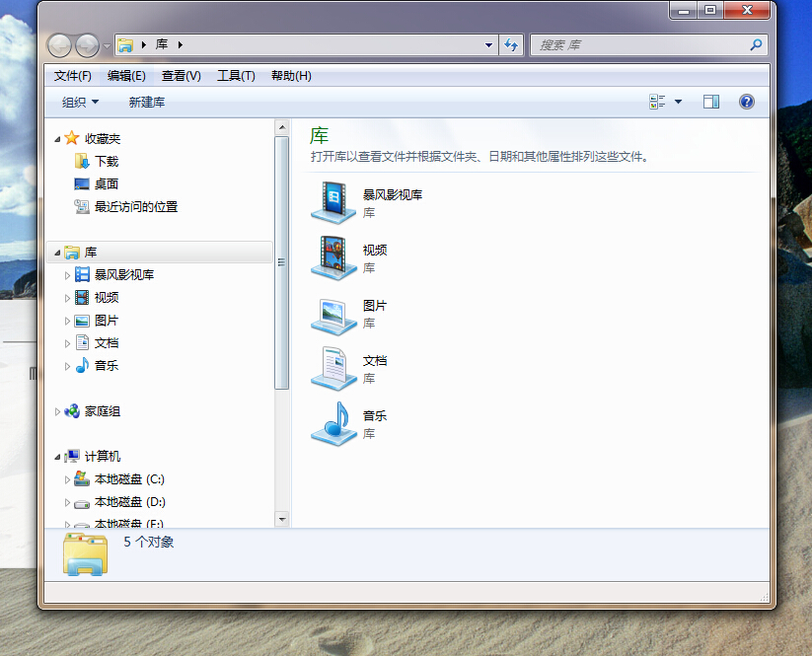
Task: Click the library folder icon in address bar
Action: (x=125, y=45)
